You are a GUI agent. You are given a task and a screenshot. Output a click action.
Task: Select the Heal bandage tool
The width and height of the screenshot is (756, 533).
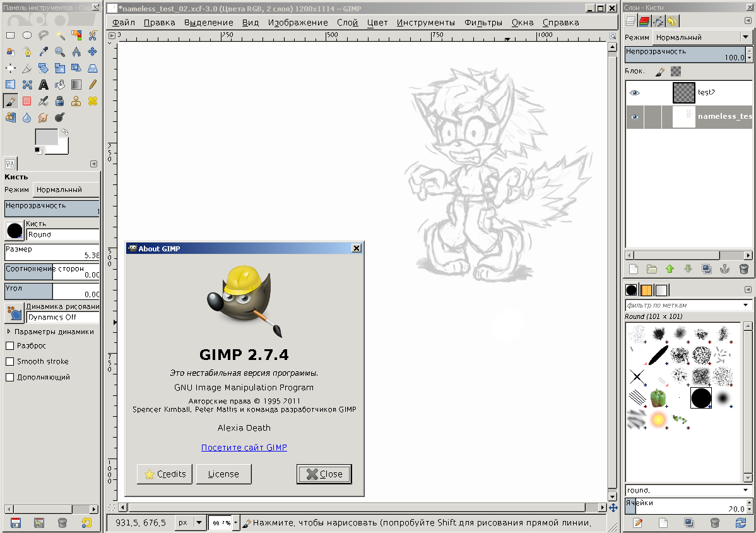point(93,101)
